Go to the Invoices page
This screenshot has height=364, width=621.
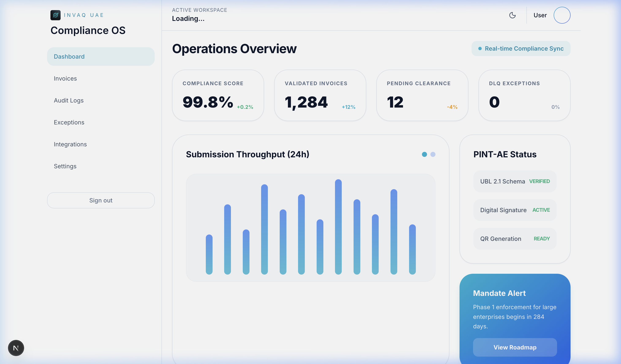click(x=65, y=79)
